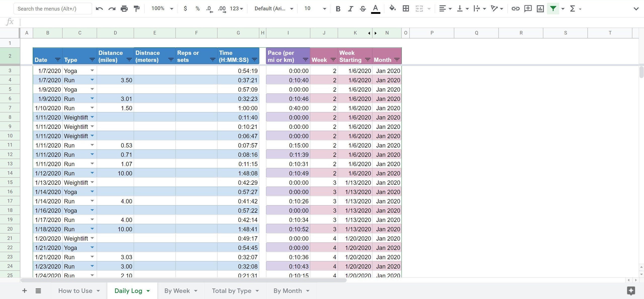Apply borders to selection
644x299 pixels.
(x=406, y=8)
